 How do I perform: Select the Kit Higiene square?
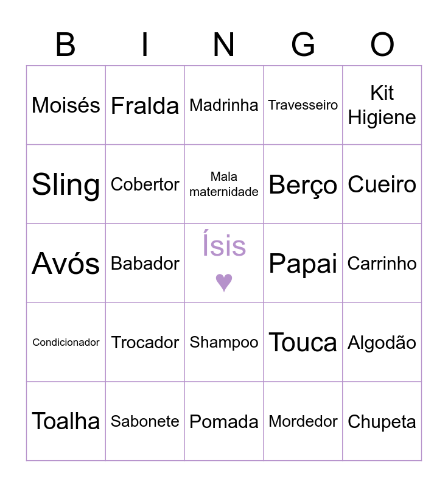click(x=382, y=105)
